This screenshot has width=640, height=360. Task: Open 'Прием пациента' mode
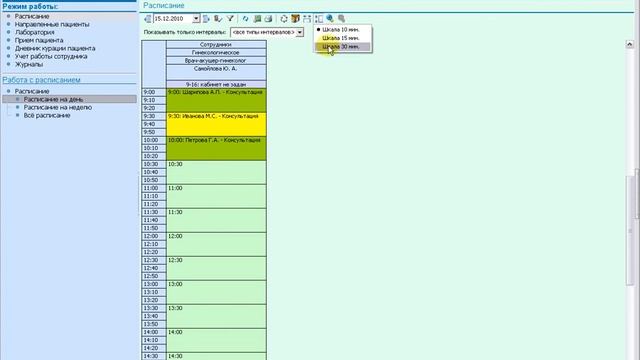click(x=39, y=40)
